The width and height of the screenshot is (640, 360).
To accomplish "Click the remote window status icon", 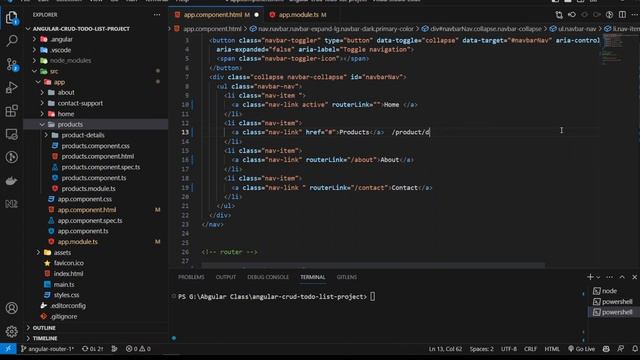I will (8, 349).
